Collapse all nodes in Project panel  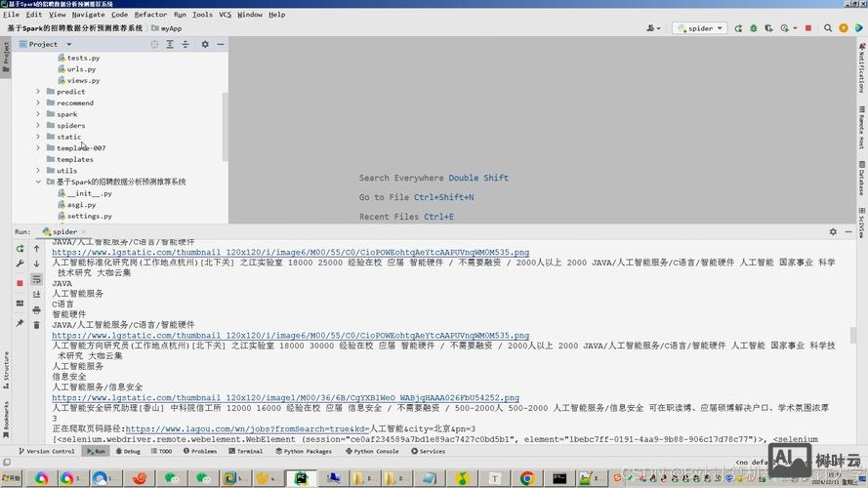[x=186, y=44]
